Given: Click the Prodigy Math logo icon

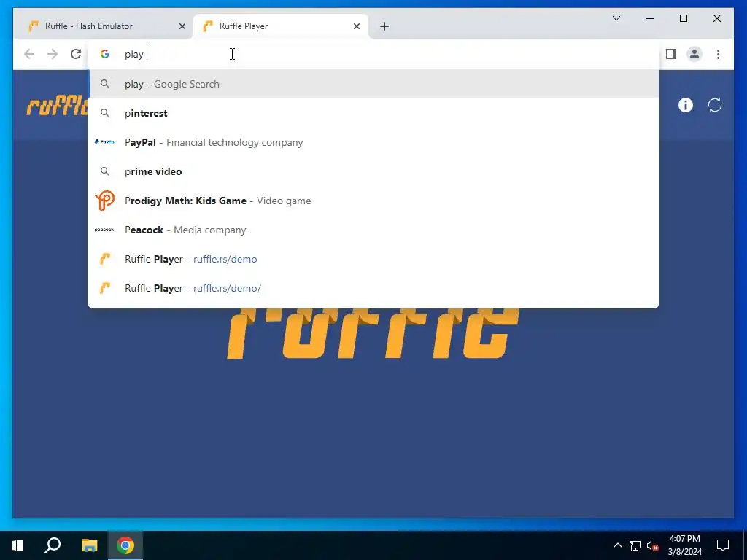Looking at the screenshot, I should (105, 201).
